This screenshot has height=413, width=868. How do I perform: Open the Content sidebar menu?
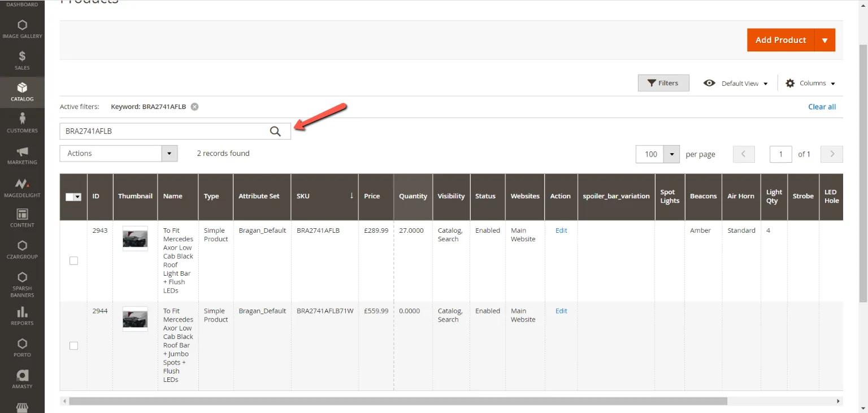tap(22, 218)
